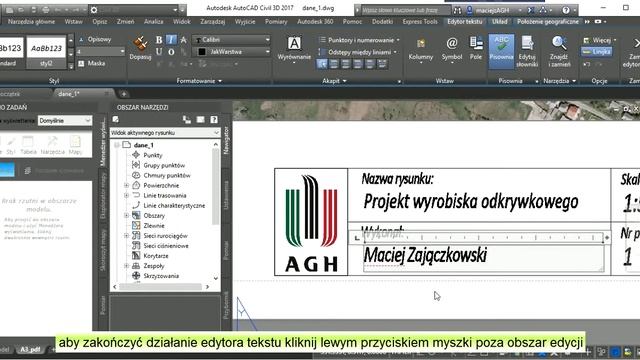Open Znajdź i zamień tool
Screen dimensions: 640x360
coord(559,51)
